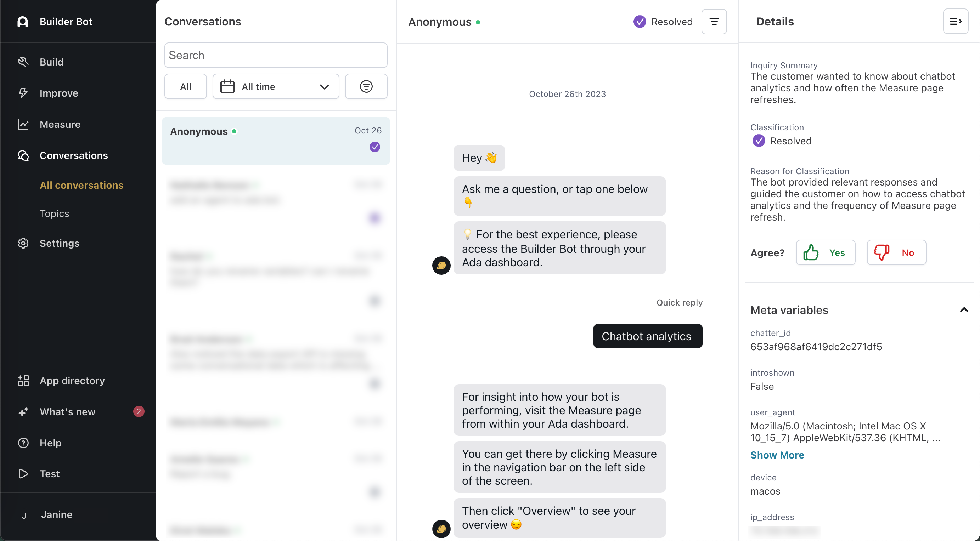Screen dimensions: 980x541
Task: Open the Help section
Action: pyautogui.click(x=51, y=443)
